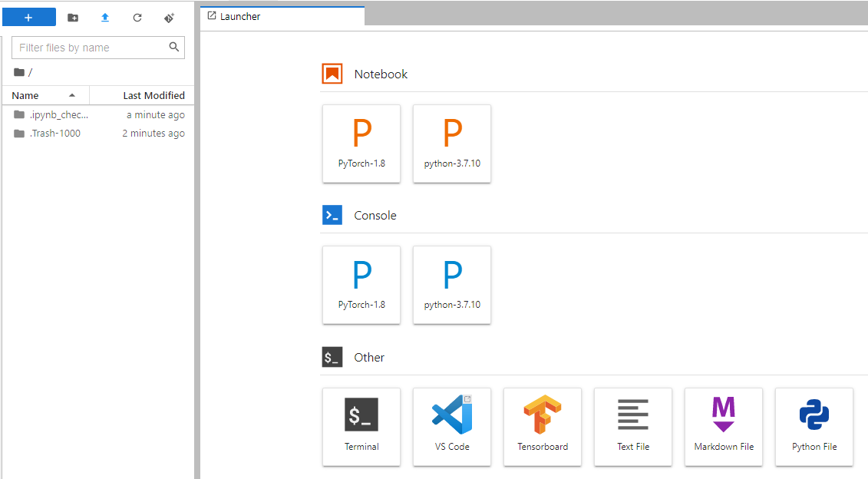The image size is (868, 479).
Task: Click the Git clone icon
Action: 170,18
